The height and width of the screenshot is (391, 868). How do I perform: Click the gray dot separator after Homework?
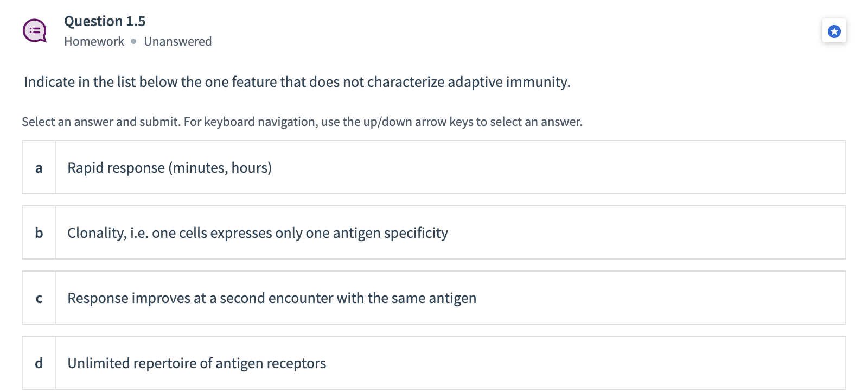click(x=133, y=41)
